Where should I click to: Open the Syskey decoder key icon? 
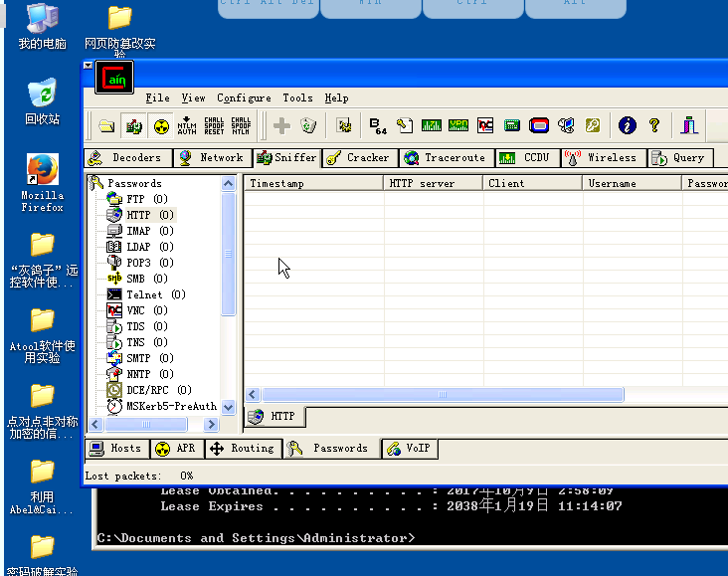(593, 125)
